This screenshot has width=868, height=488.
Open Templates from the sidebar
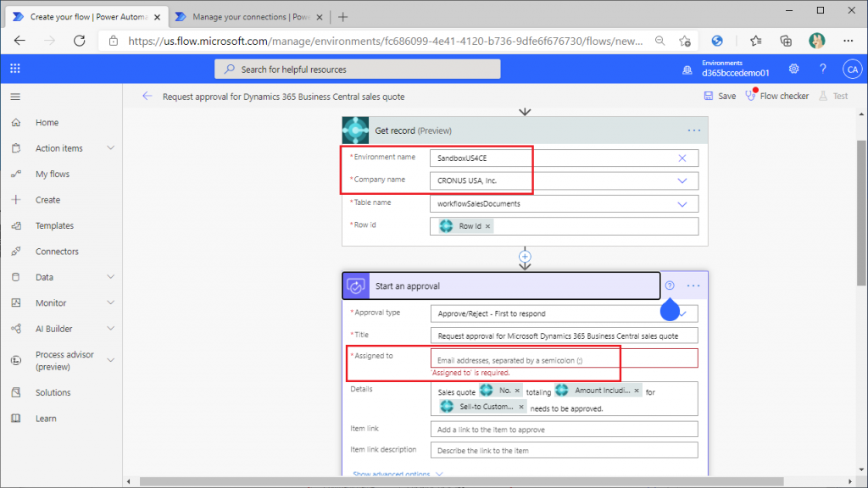[54, 225]
